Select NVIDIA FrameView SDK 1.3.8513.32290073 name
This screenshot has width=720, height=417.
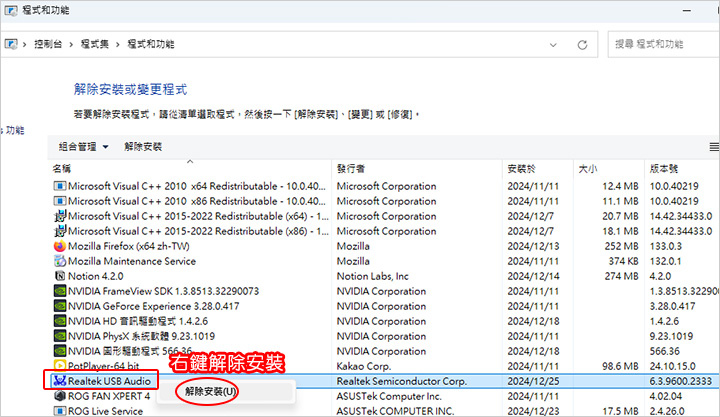tap(163, 291)
